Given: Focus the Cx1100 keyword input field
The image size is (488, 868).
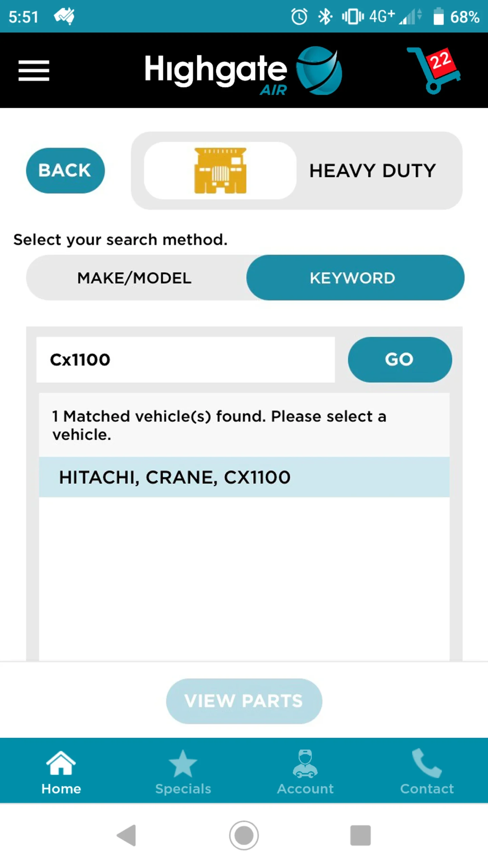Looking at the screenshot, I should (185, 359).
